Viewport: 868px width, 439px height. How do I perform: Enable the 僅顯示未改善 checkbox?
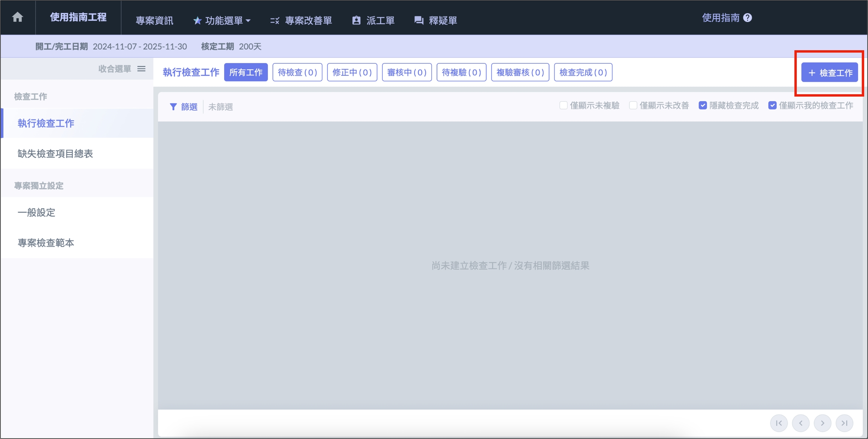point(633,106)
